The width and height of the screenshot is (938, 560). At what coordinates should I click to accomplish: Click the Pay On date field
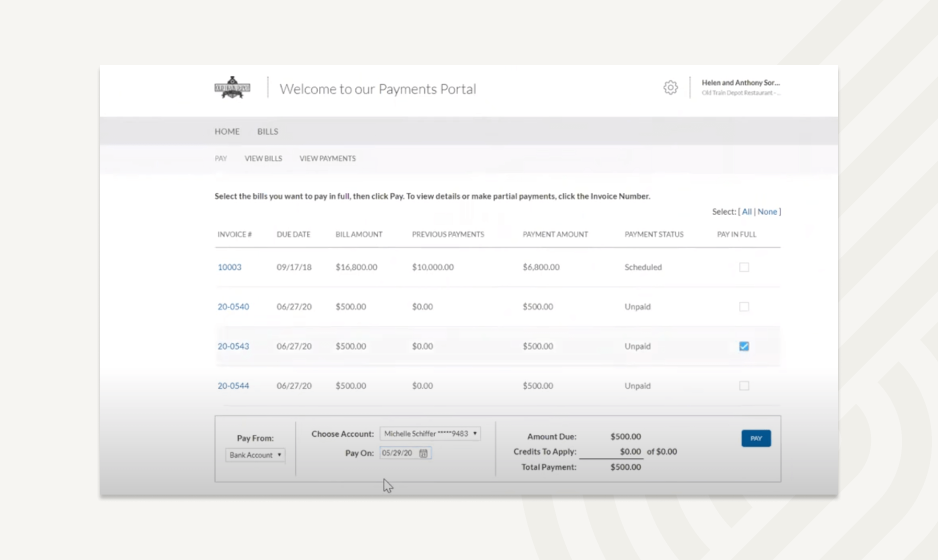(x=405, y=453)
